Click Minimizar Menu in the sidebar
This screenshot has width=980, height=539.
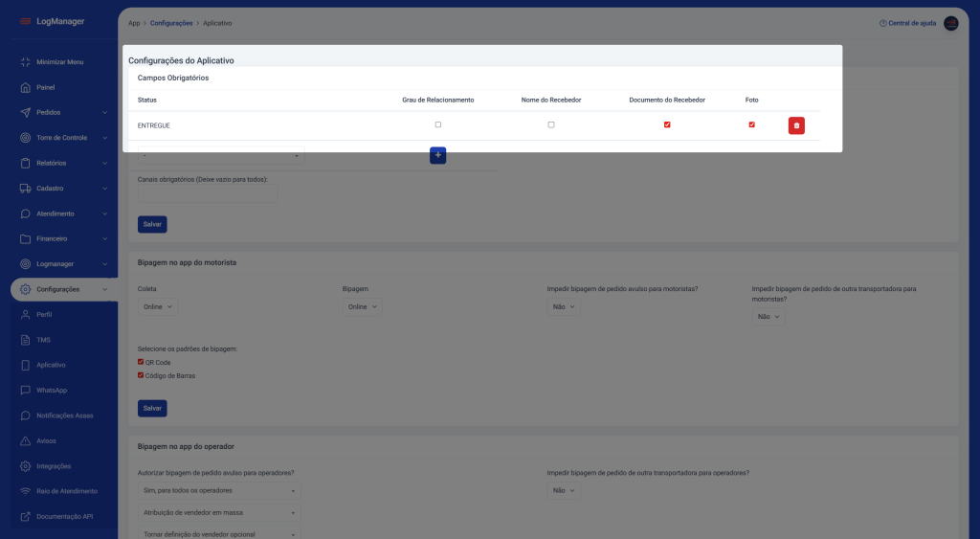(59, 62)
